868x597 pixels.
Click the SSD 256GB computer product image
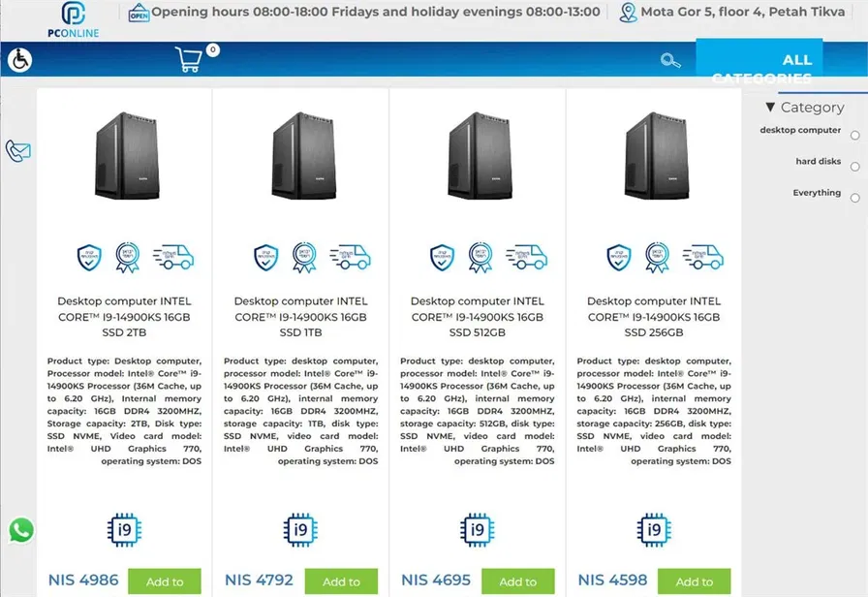click(654, 155)
